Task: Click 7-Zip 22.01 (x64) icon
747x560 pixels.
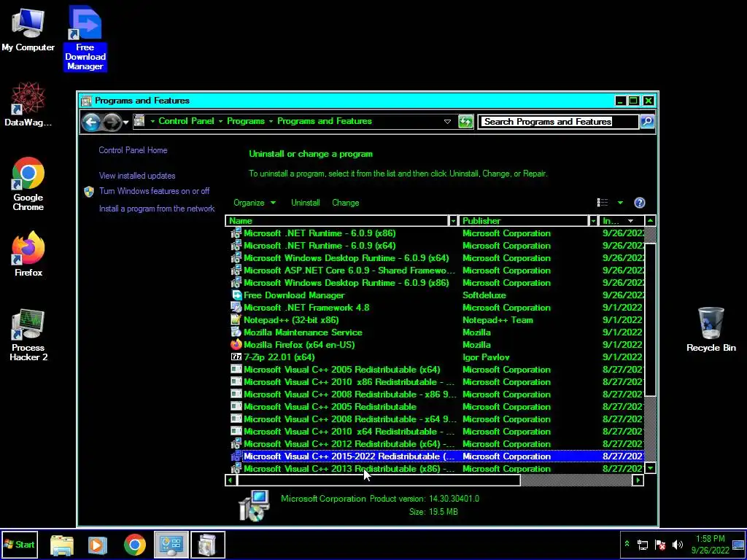Action: (x=236, y=357)
